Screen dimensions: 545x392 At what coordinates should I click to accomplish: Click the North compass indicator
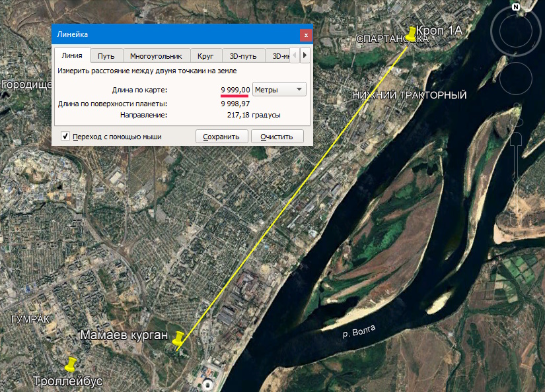pyautogui.click(x=516, y=7)
